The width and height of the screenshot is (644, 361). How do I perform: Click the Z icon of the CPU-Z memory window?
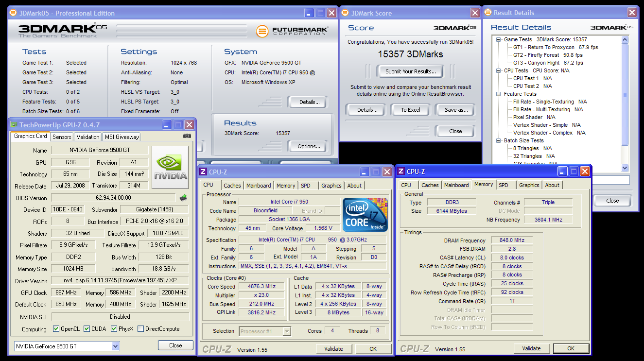pyautogui.click(x=401, y=171)
